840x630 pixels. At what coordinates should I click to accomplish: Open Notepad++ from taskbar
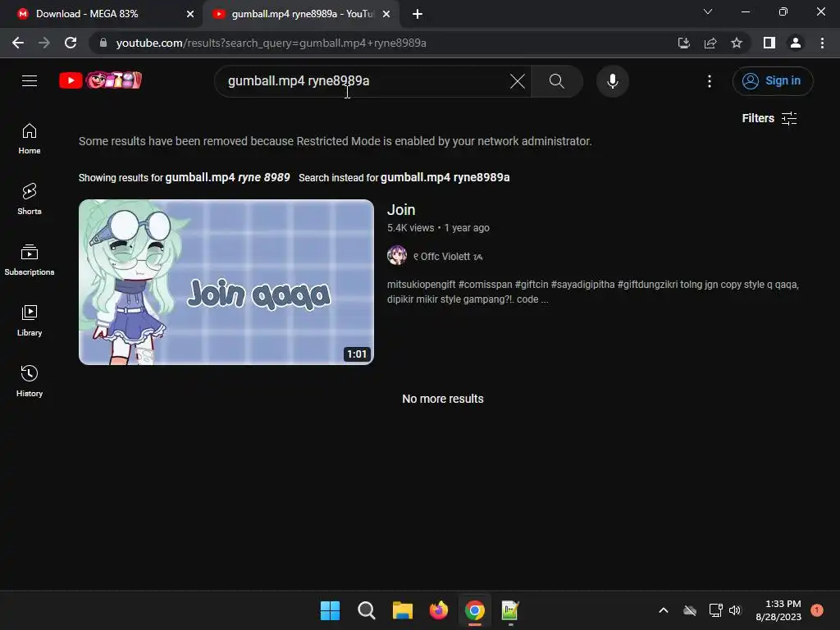[510, 610]
